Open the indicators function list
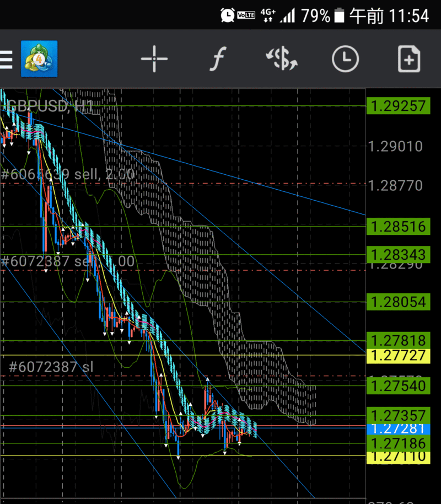Viewport: 441px width, 504px height. pos(218,59)
